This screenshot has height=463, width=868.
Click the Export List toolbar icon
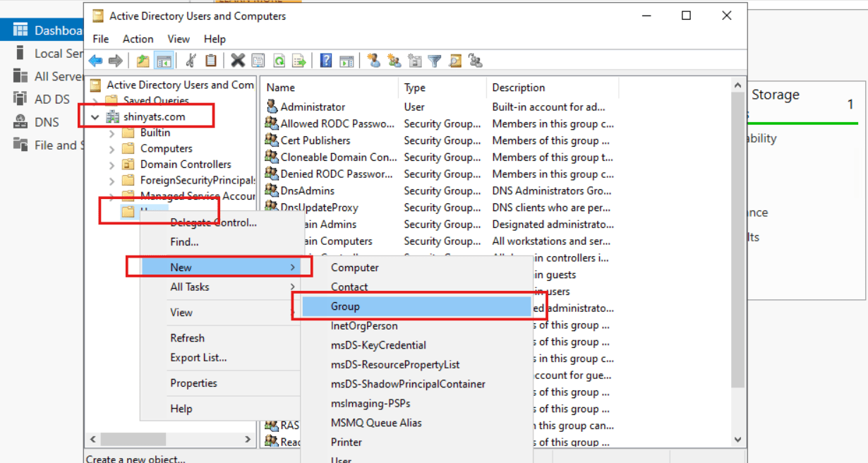pyautogui.click(x=299, y=61)
